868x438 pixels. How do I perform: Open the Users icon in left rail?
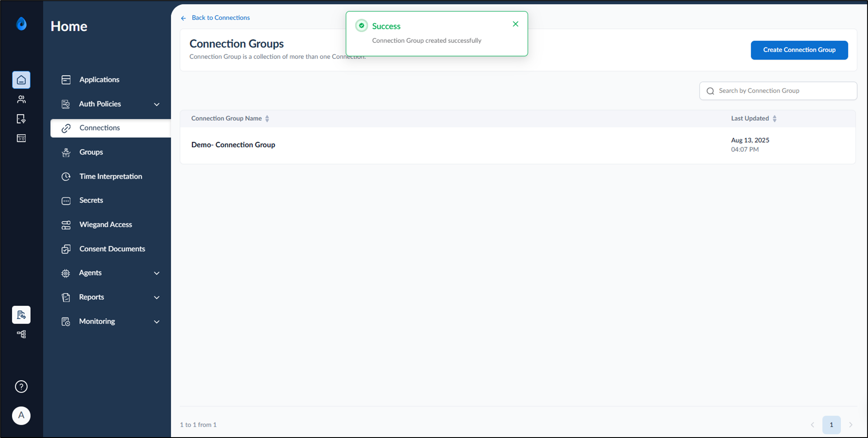21,99
